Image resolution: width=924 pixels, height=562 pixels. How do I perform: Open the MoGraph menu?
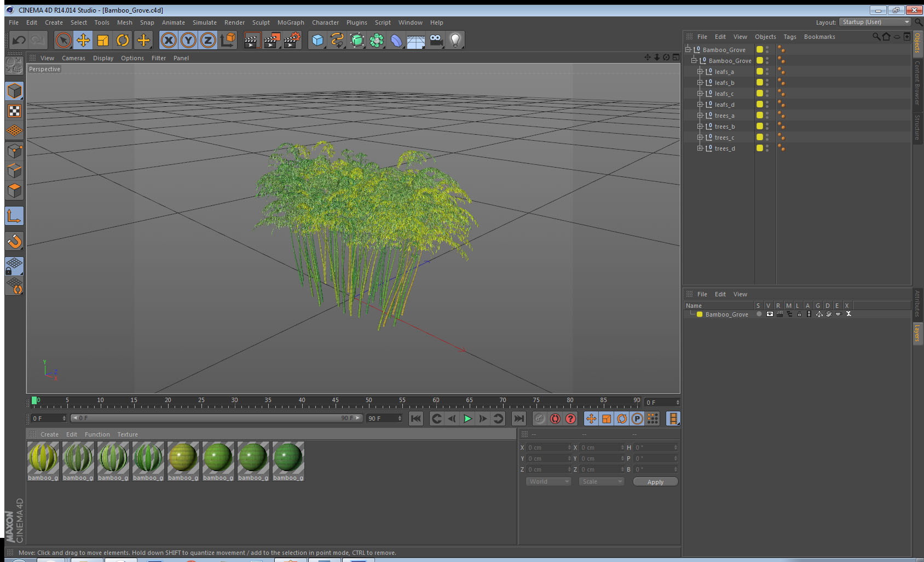[x=291, y=22]
